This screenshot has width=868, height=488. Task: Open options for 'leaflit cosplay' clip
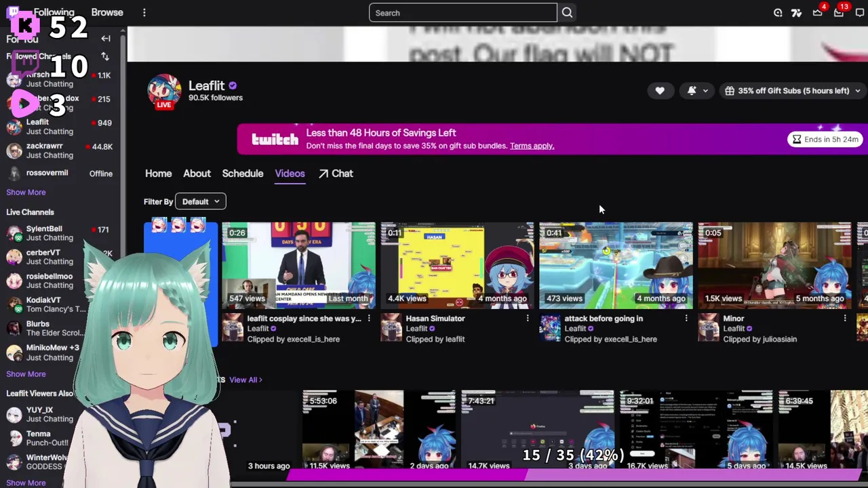pos(369,319)
